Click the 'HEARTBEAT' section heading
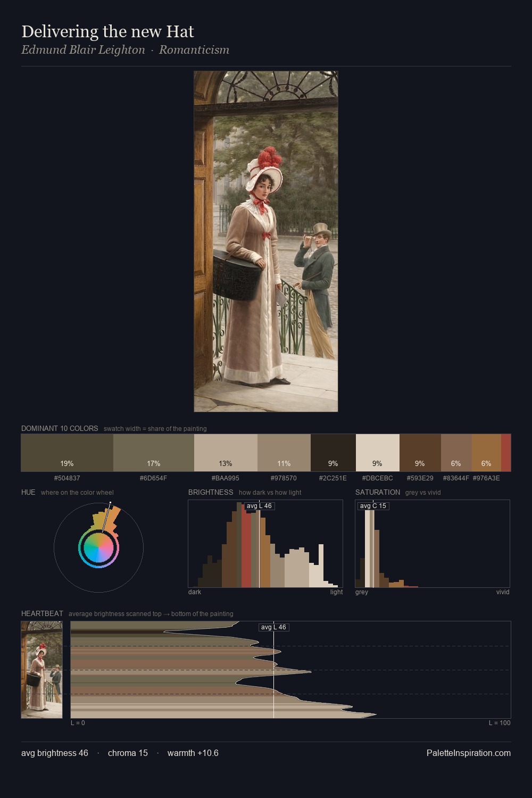This screenshot has width=532, height=798. tap(42, 613)
